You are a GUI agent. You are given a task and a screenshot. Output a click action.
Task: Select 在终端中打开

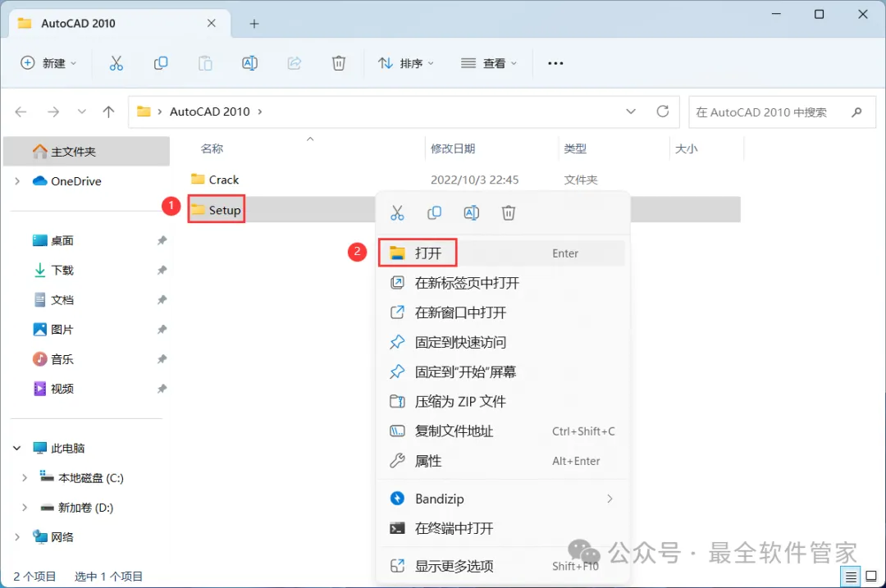pos(502,529)
